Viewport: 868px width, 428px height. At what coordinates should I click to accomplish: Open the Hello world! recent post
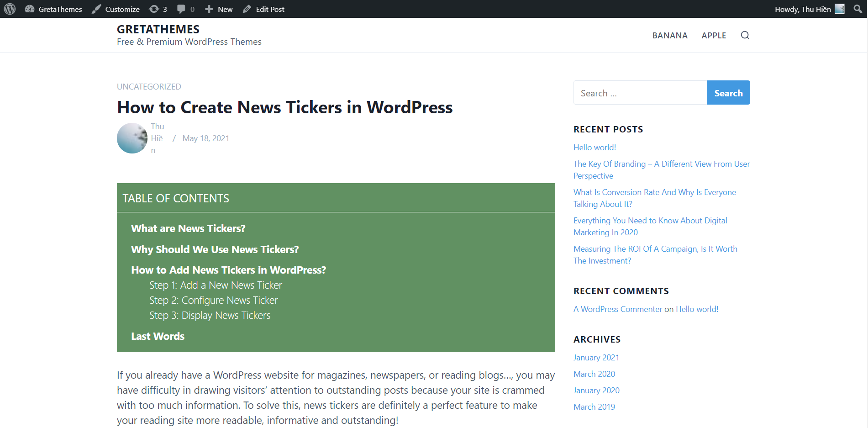[594, 148]
